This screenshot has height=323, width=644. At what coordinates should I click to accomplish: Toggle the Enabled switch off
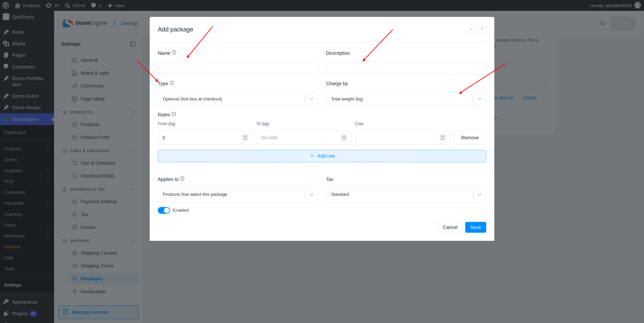point(164,210)
